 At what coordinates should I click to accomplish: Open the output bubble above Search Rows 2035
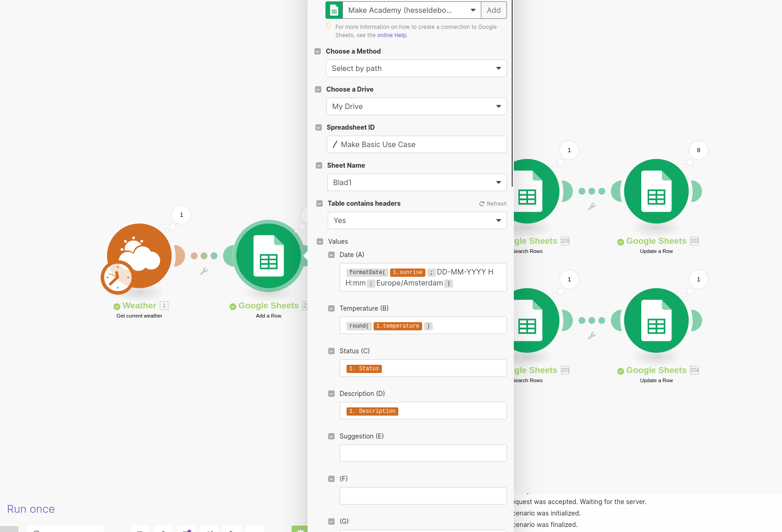tap(569, 150)
